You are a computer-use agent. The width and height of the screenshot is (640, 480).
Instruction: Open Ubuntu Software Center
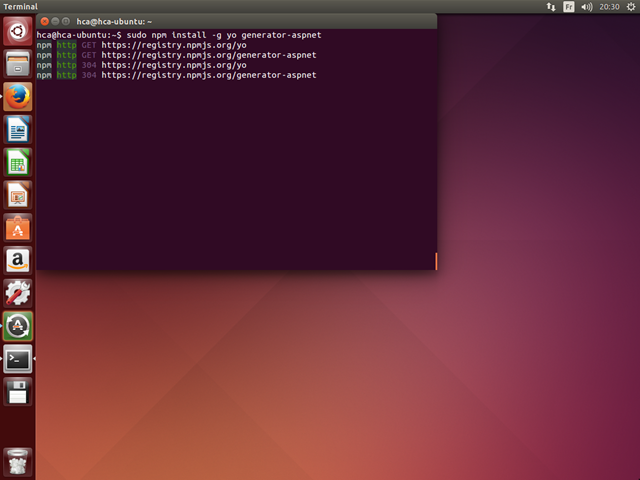tap(18, 228)
